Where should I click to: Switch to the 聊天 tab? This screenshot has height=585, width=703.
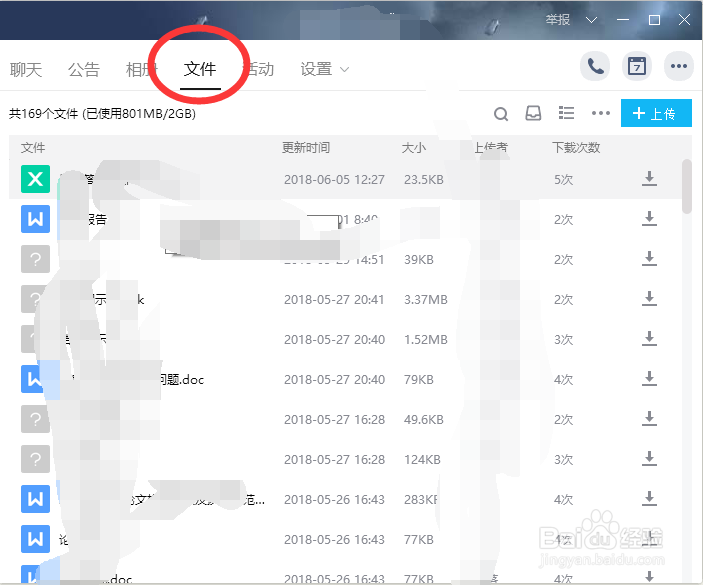[26, 69]
